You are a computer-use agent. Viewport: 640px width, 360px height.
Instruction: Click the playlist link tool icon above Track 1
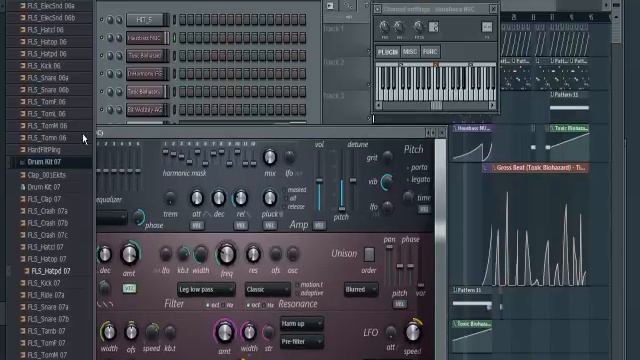(x=349, y=5)
